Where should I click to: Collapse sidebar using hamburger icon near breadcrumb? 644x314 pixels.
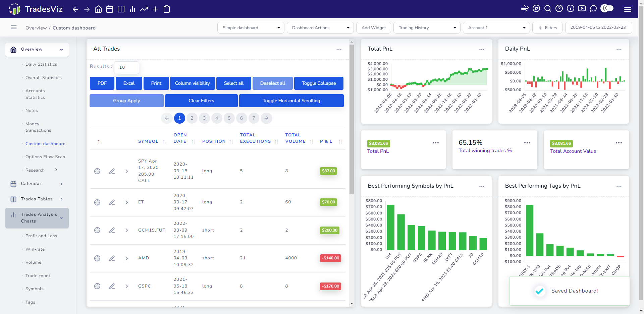[14, 27]
